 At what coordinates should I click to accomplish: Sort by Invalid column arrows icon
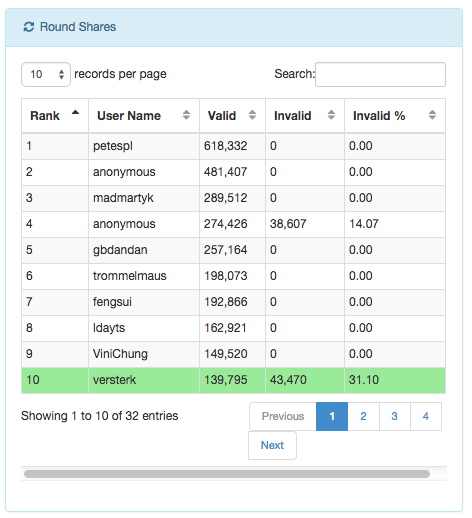tap(331, 115)
